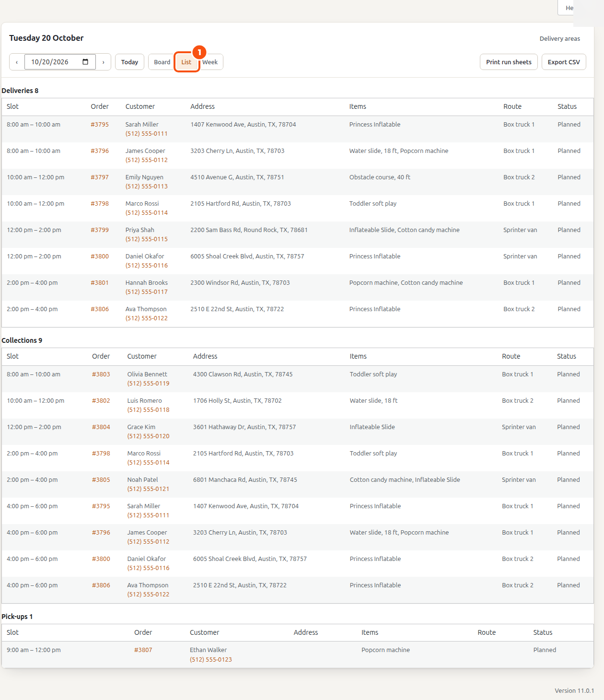The height and width of the screenshot is (700, 604).
Task: Switch to Board view
Action: click(x=162, y=62)
